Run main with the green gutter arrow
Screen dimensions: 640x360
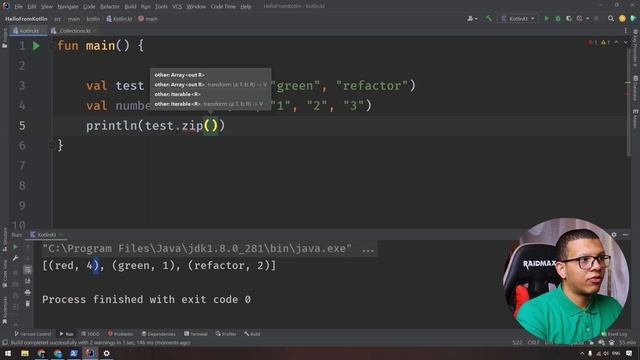[36, 46]
